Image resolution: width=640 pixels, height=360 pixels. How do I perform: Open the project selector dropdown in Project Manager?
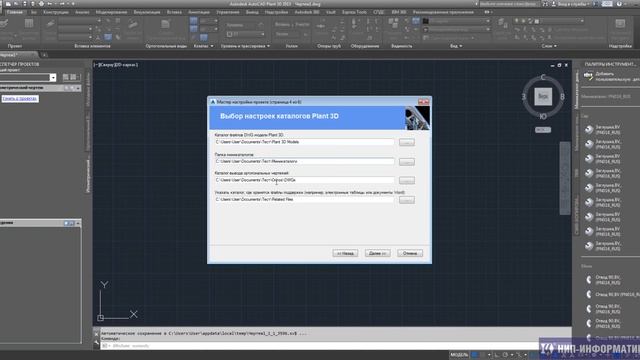[53, 78]
